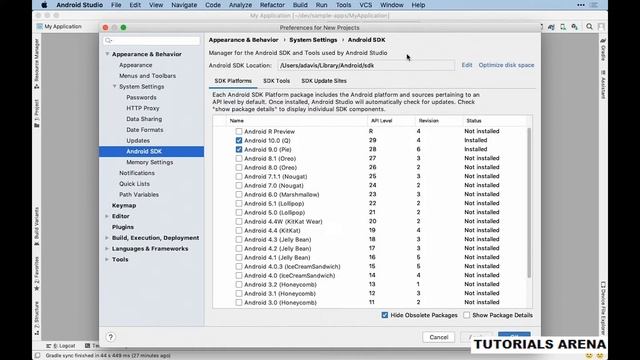640x360 pixels.
Task: Select HTTP Proxy tree item
Action: coord(142,108)
